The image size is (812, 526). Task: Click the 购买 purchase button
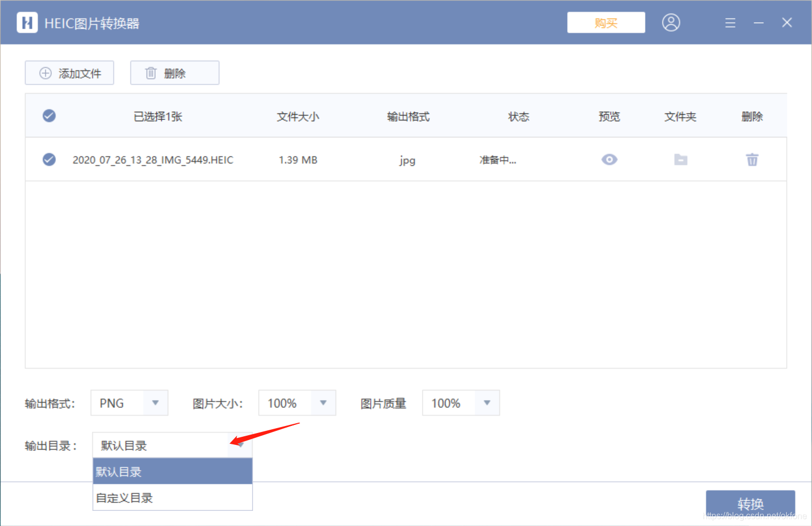tap(606, 23)
